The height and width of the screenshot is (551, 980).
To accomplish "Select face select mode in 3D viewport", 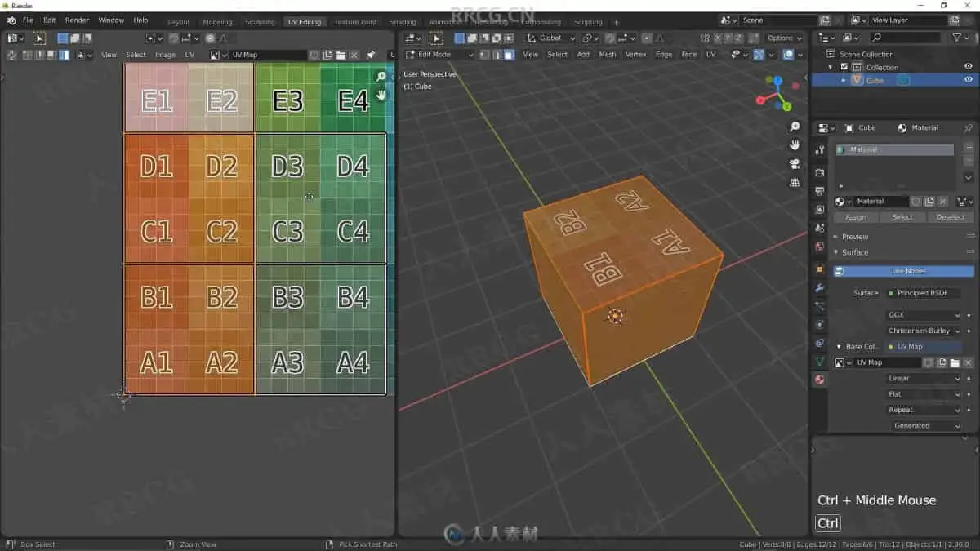I will pyautogui.click(x=509, y=55).
